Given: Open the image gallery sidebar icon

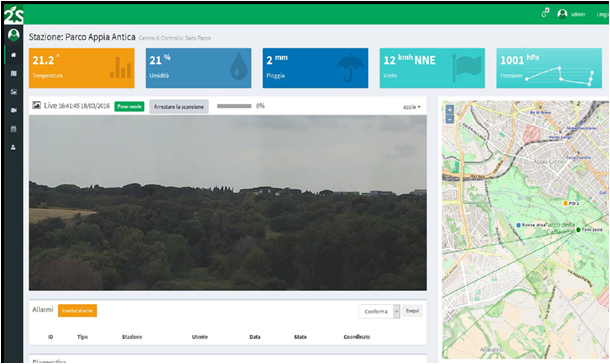Looking at the screenshot, I should point(14,92).
